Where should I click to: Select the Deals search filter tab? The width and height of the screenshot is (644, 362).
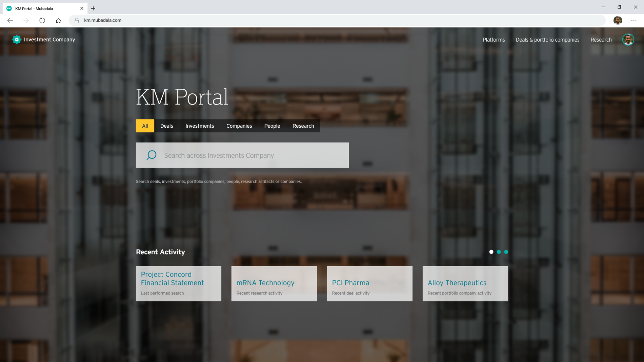pyautogui.click(x=166, y=126)
